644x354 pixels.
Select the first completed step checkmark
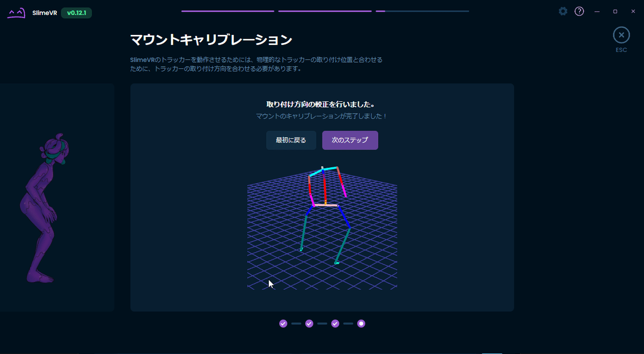point(283,323)
